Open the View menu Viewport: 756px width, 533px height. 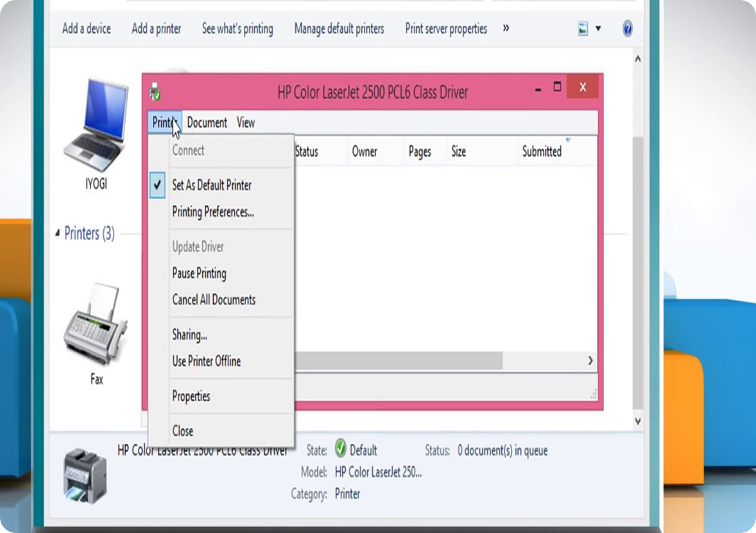(245, 123)
